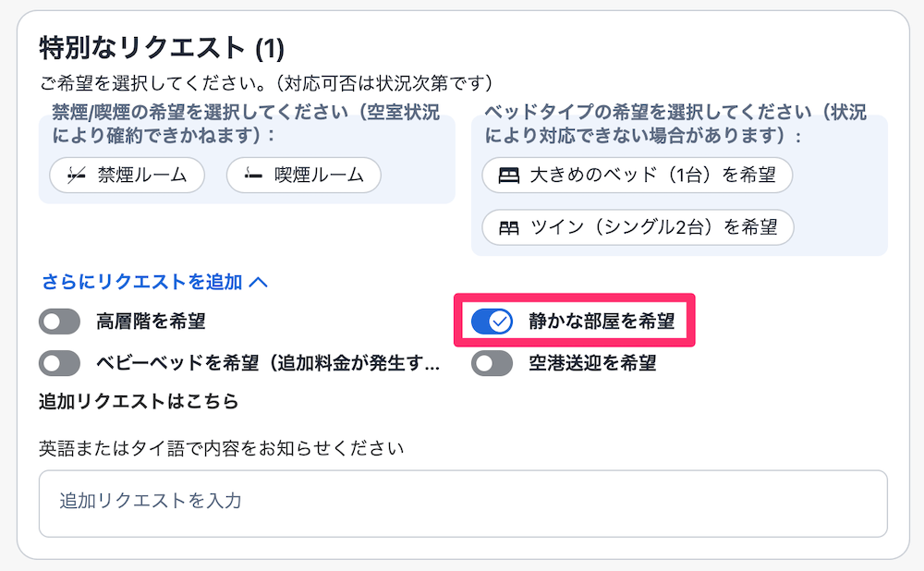Collapse requests using the chevron arrow

point(259,282)
